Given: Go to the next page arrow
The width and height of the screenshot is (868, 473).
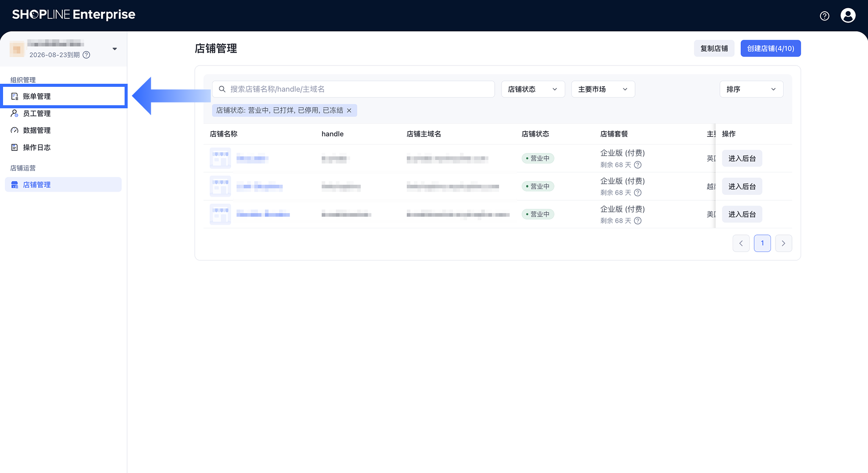Looking at the screenshot, I should pos(783,243).
